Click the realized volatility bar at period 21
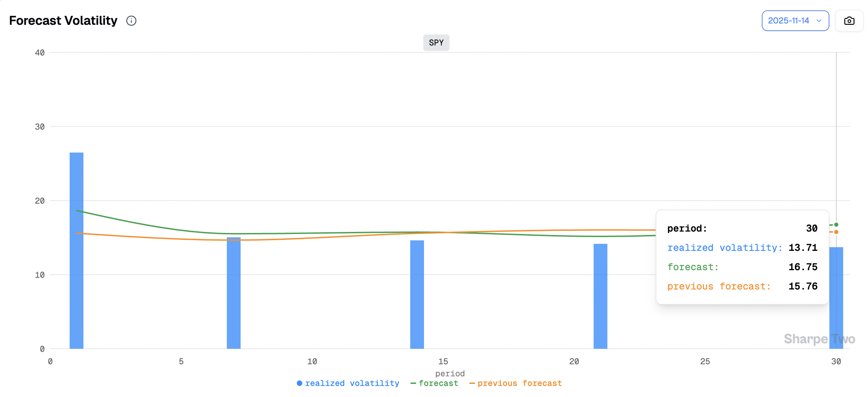This screenshot has width=868, height=397. pos(600,296)
